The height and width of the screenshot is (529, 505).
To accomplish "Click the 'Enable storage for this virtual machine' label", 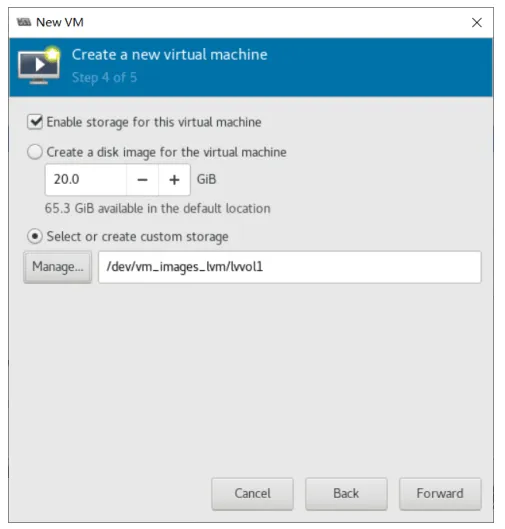I will tap(154, 122).
